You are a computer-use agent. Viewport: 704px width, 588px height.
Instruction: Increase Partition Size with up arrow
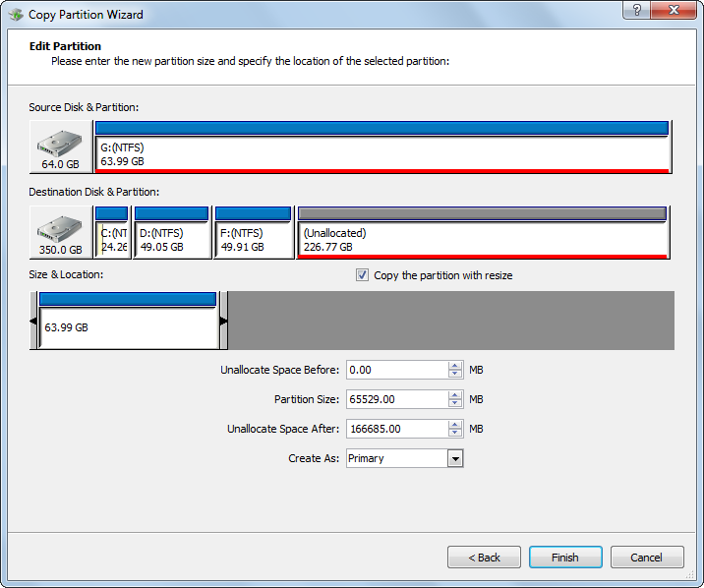455,395
